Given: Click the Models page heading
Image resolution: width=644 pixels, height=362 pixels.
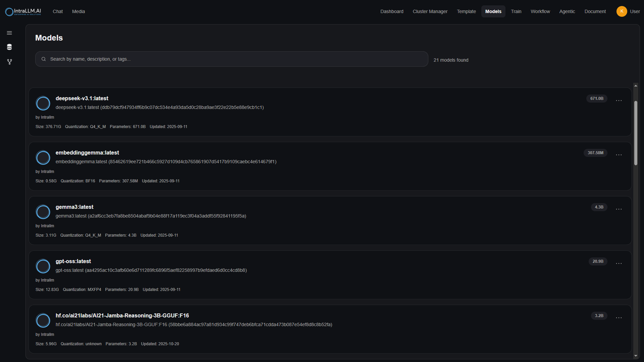Looking at the screenshot, I should coord(49,38).
